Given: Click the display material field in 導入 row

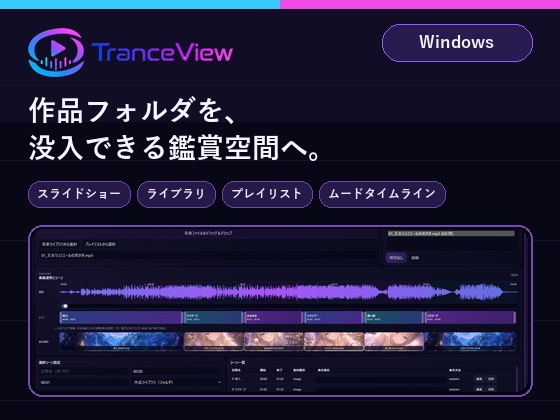Looking at the screenshot, I should [381, 379].
